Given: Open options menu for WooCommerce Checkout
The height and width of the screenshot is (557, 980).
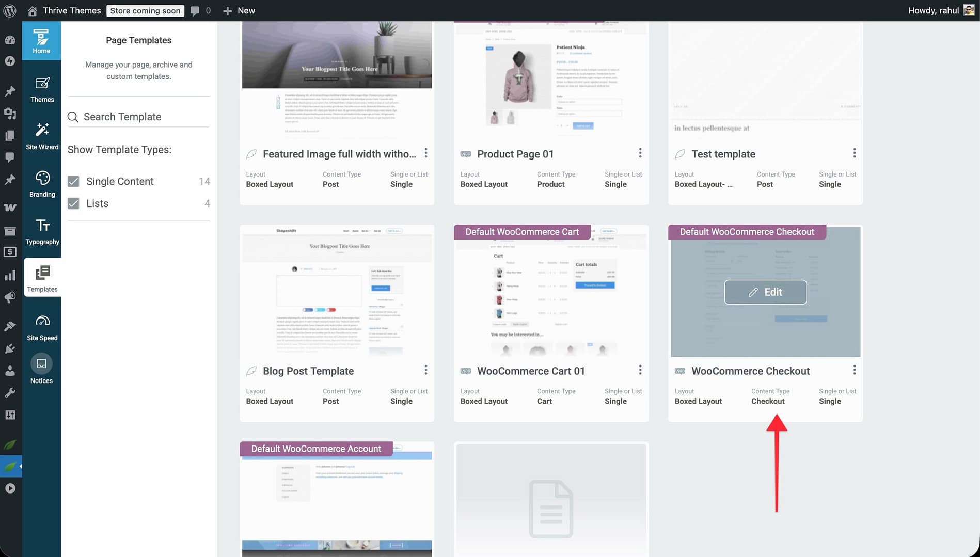Looking at the screenshot, I should point(854,370).
